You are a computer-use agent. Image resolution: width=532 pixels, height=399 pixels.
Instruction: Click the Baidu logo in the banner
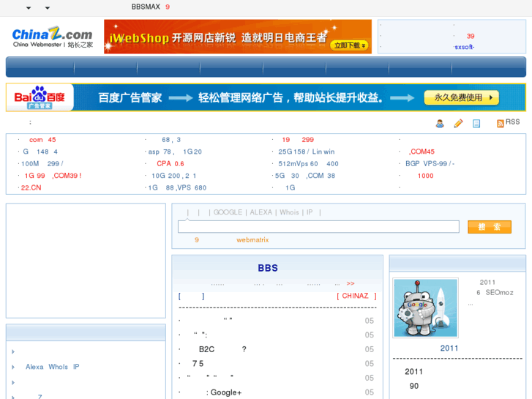pos(40,97)
